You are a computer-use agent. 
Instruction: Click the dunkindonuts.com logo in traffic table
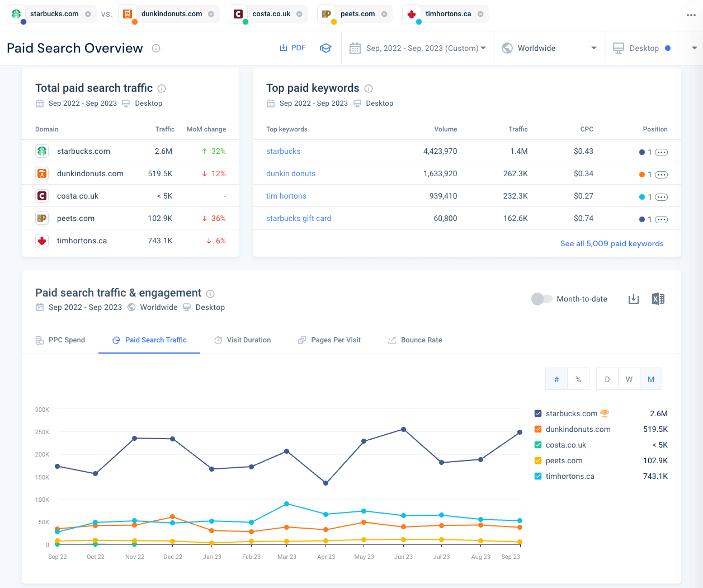[x=42, y=173]
